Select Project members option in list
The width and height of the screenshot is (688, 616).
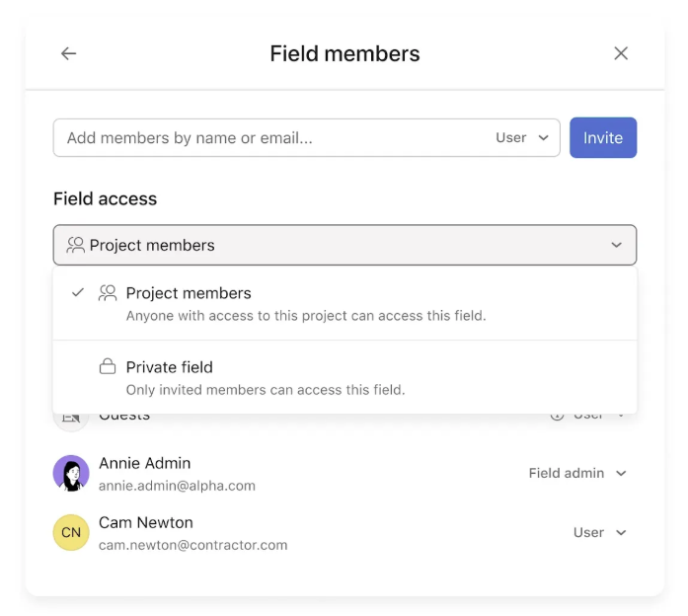tap(344, 304)
